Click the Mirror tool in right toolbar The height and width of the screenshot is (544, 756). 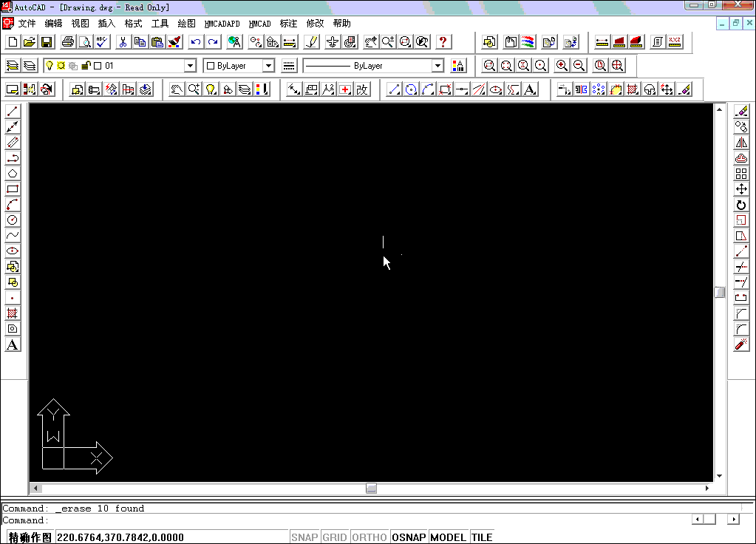click(741, 142)
